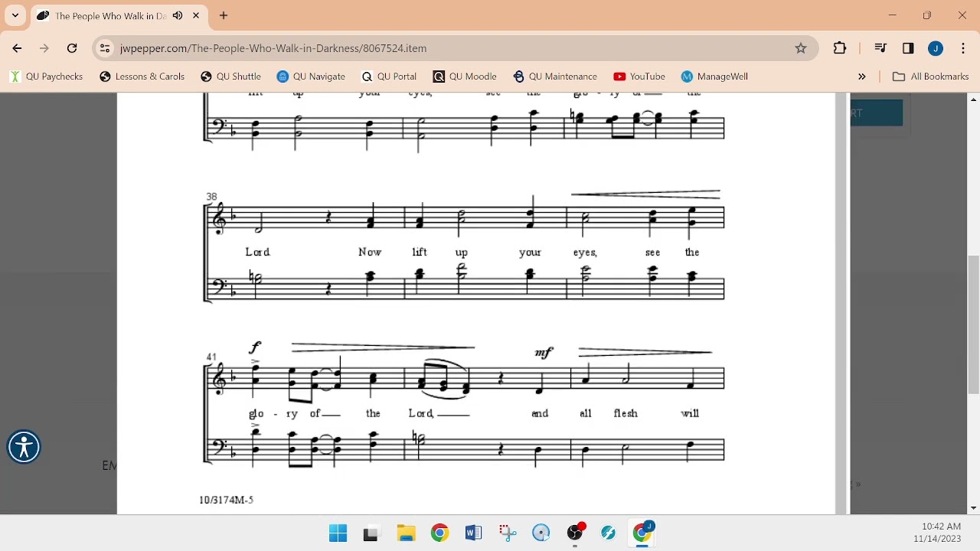Open QU Paychecks bookmark
Screen dimensions: 980x551
click(x=46, y=77)
